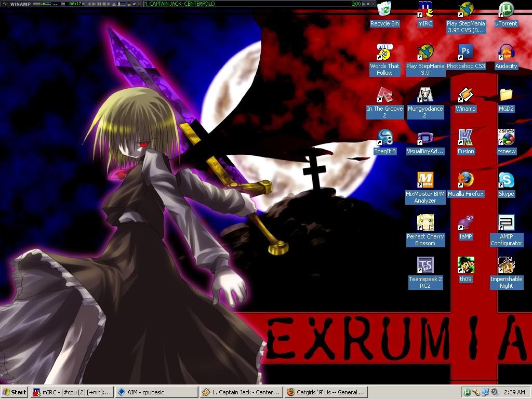Open the Mozilla Firefox desktop shortcut
This screenshot has height=399, width=532.
pyautogui.click(x=465, y=185)
